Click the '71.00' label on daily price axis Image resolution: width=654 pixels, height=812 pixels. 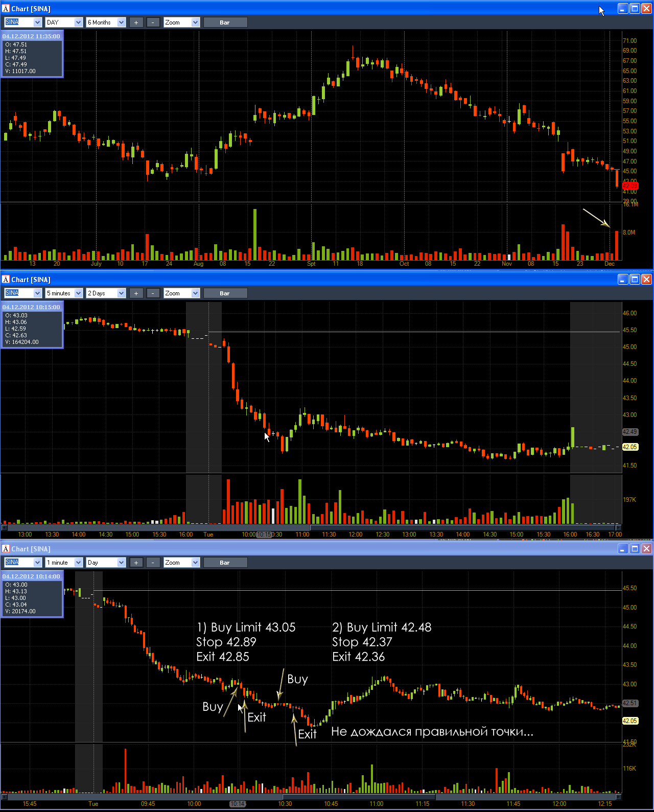(630, 41)
